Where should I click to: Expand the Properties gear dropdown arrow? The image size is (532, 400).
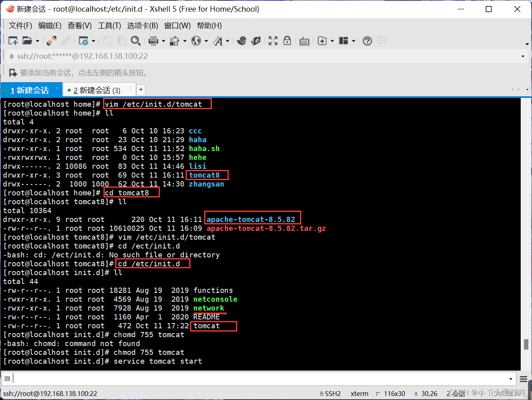pos(93,41)
